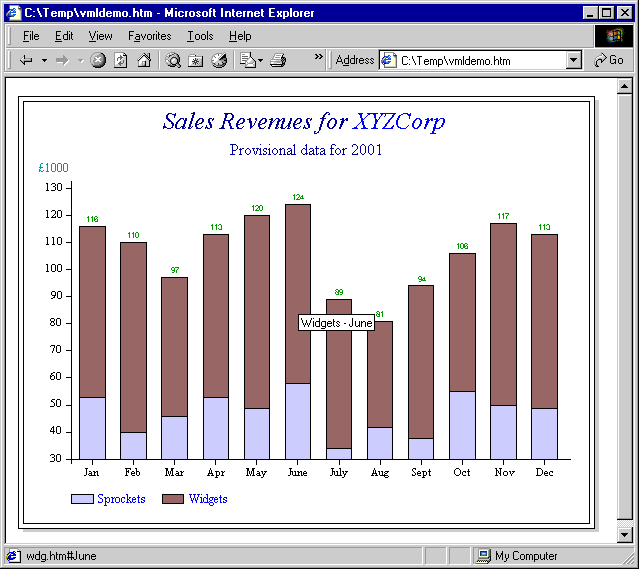Open the Edit button dropdown arrow
The width and height of the screenshot is (639, 569).
click(x=260, y=61)
